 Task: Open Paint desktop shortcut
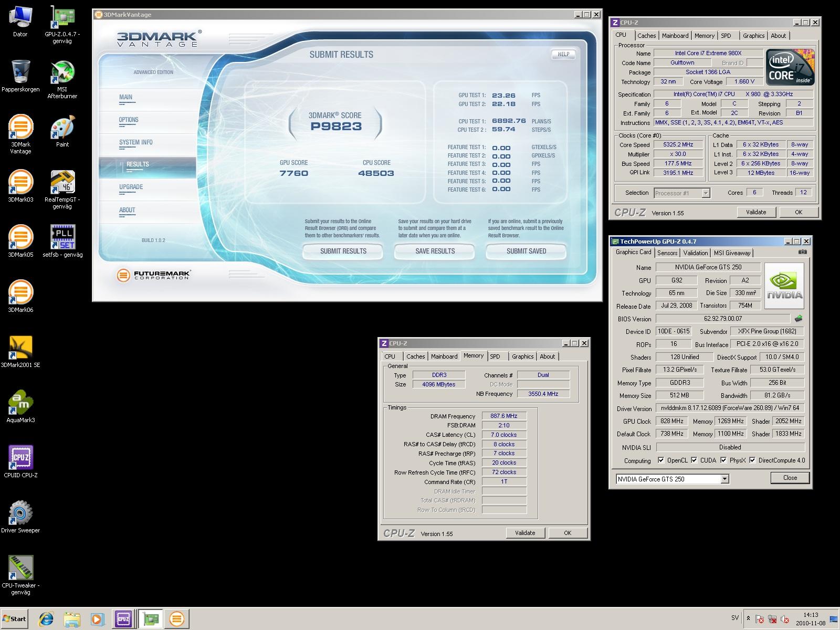pos(62,131)
